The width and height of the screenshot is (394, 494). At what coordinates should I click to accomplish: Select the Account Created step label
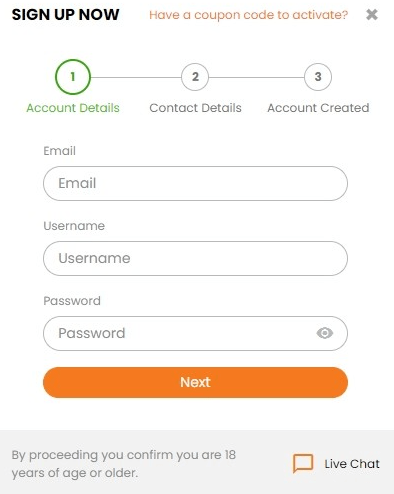[x=318, y=108]
